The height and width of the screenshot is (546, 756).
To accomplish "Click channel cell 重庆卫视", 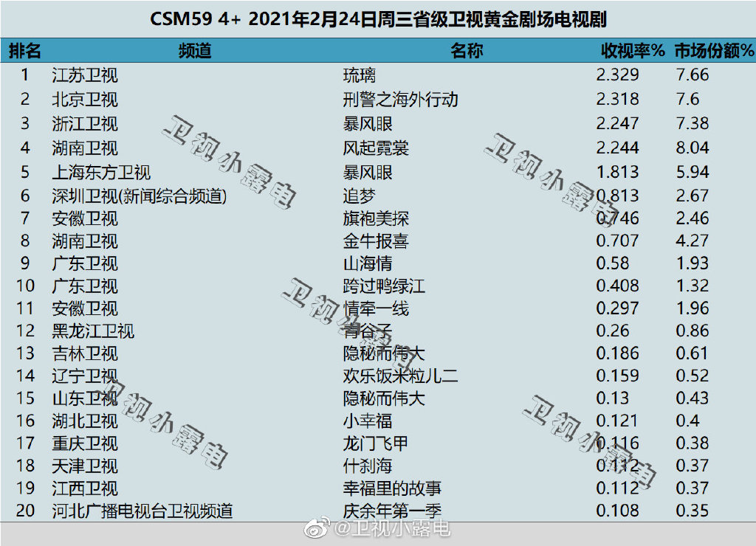I will pos(85,443).
